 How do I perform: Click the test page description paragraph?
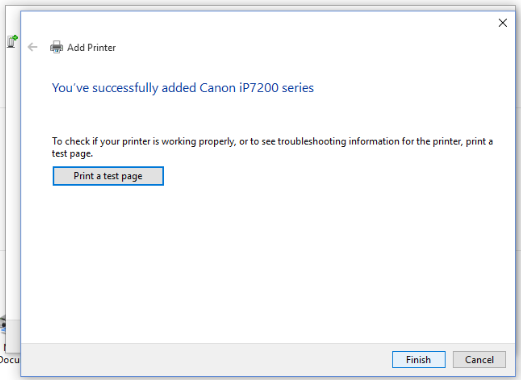click(272, 147)
